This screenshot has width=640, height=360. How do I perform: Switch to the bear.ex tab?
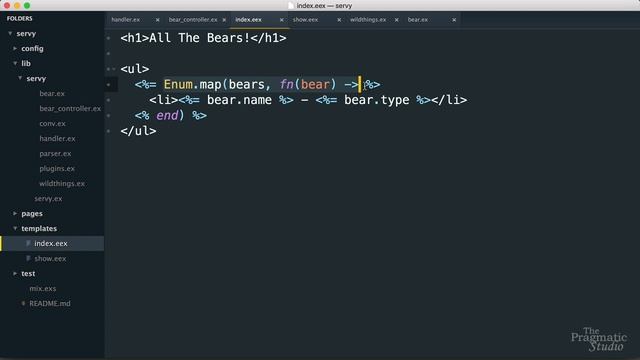click(x=418, y=20)
